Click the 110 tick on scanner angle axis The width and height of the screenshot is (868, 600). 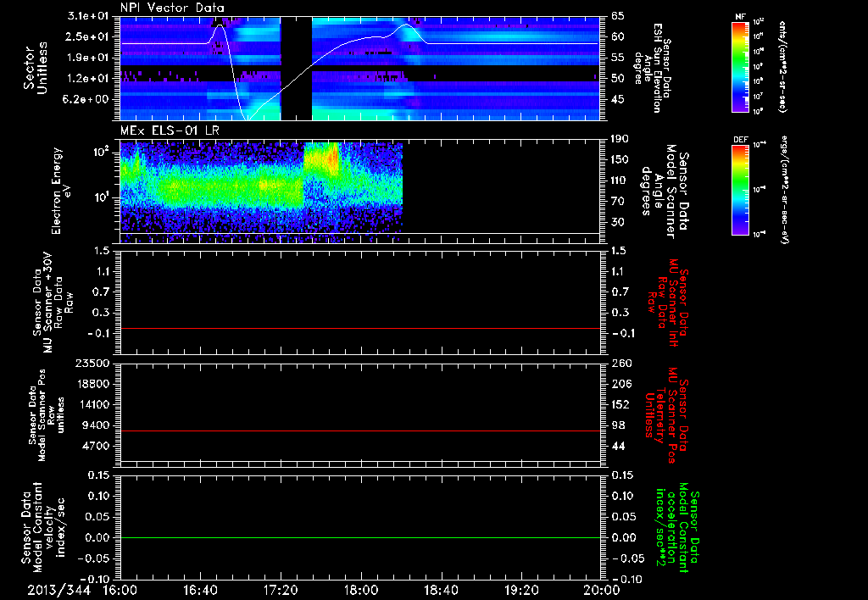point(620,181)
